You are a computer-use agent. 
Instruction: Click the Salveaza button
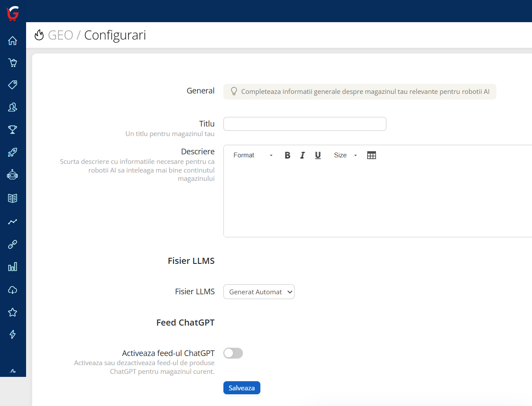coord(242,388)
